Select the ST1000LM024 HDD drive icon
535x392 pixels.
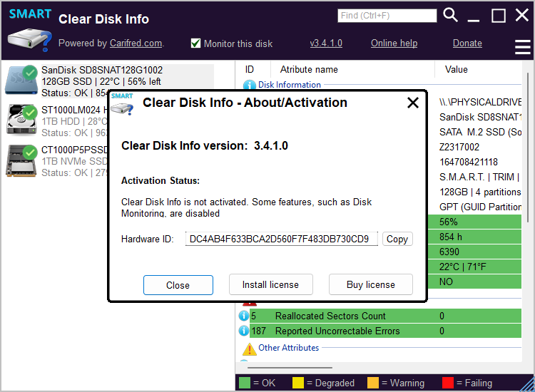[x=21, y=120]
